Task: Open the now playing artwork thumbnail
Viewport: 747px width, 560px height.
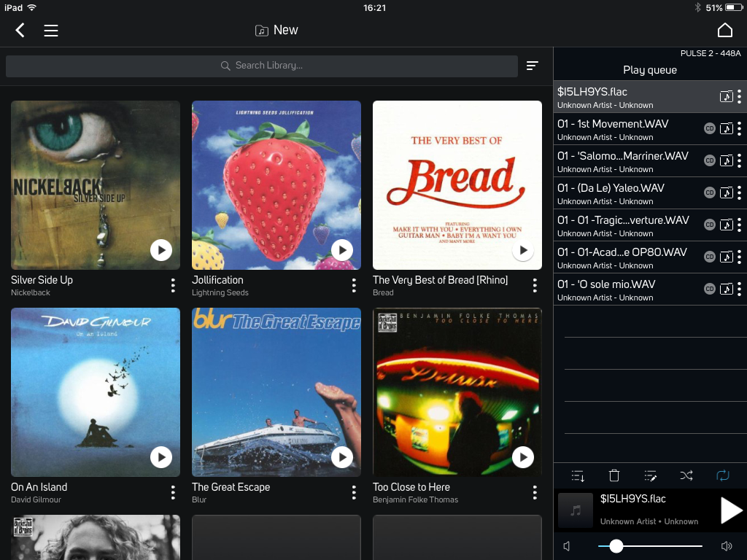Action: pyautogui.click(x=576, y=510)
